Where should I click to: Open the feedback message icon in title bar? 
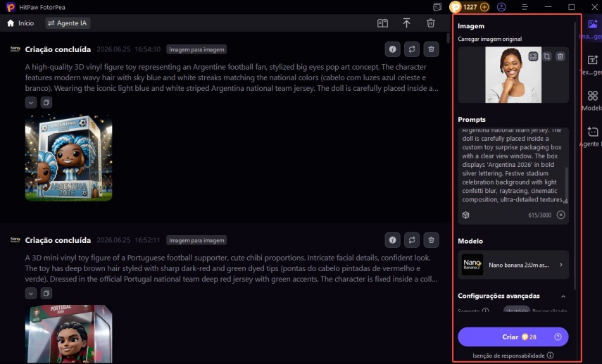coord(437,7)
